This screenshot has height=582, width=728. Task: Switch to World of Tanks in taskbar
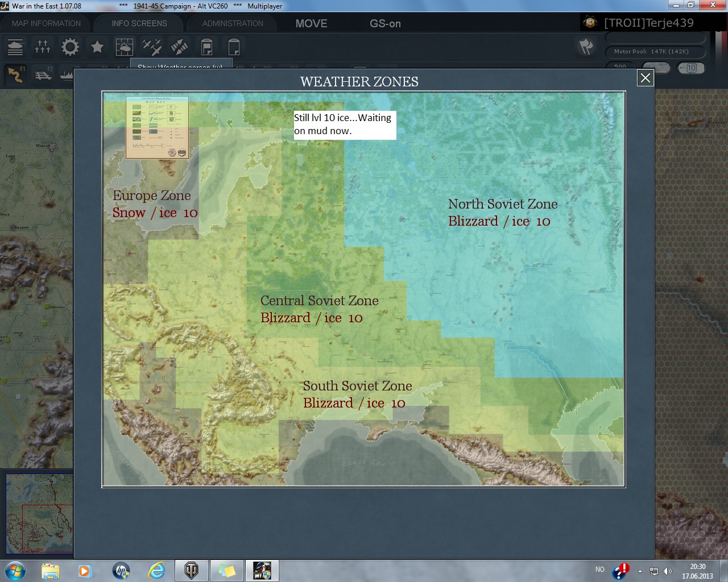tap(192, 570)
